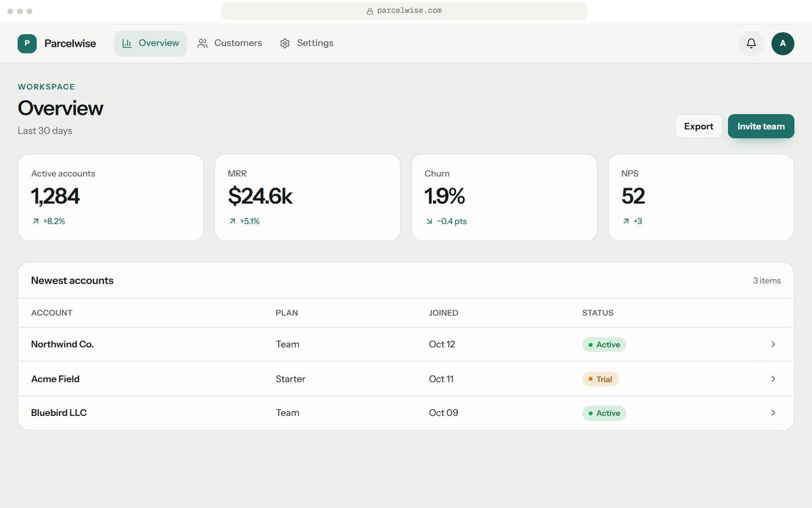Open the user avatar menu labeled A
This screenshot has width=812, height=508.
[x=783, y=43]
